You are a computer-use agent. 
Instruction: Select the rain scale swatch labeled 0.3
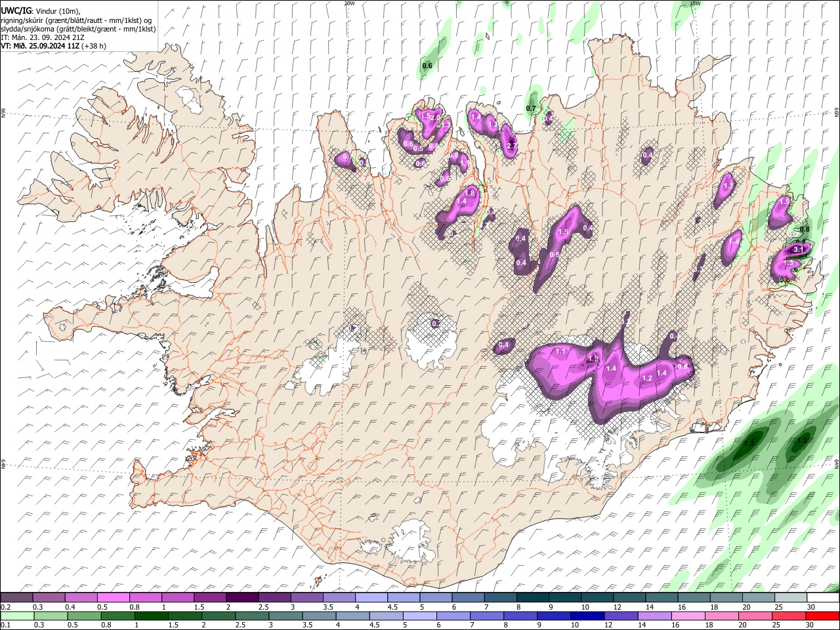pyautogui.click(x=51, y=616)
